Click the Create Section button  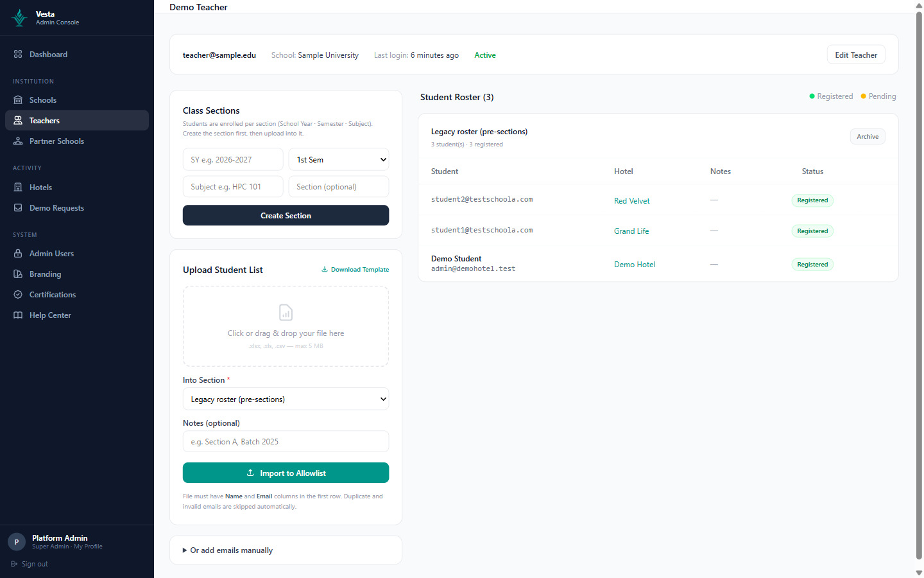coord(286,216)
